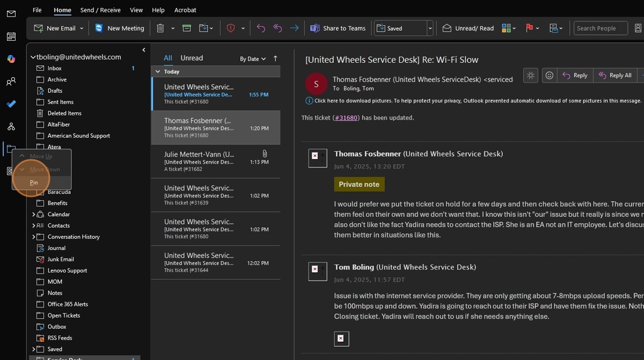Open the File menu
The height and width of the screenshot is (360, 644).
(x=37, y=10)
